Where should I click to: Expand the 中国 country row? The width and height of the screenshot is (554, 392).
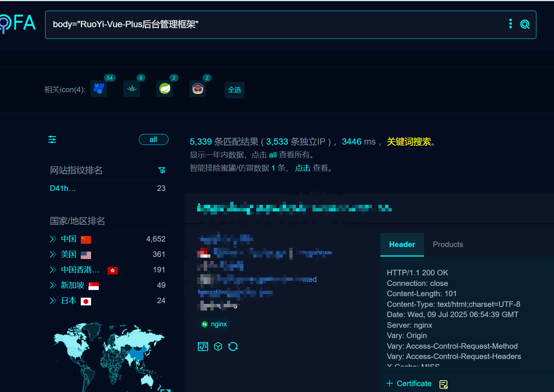click(53, 239)
